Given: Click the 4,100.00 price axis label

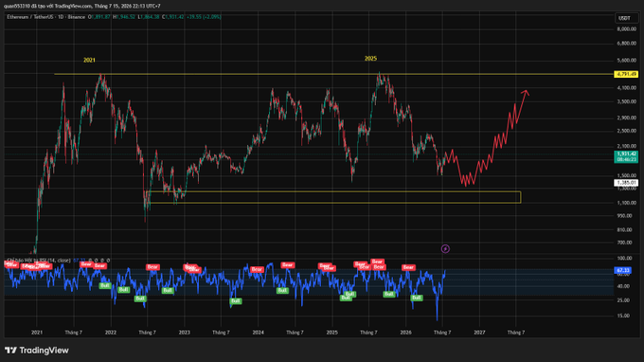Looking at the screenshot, I should 626,88.
